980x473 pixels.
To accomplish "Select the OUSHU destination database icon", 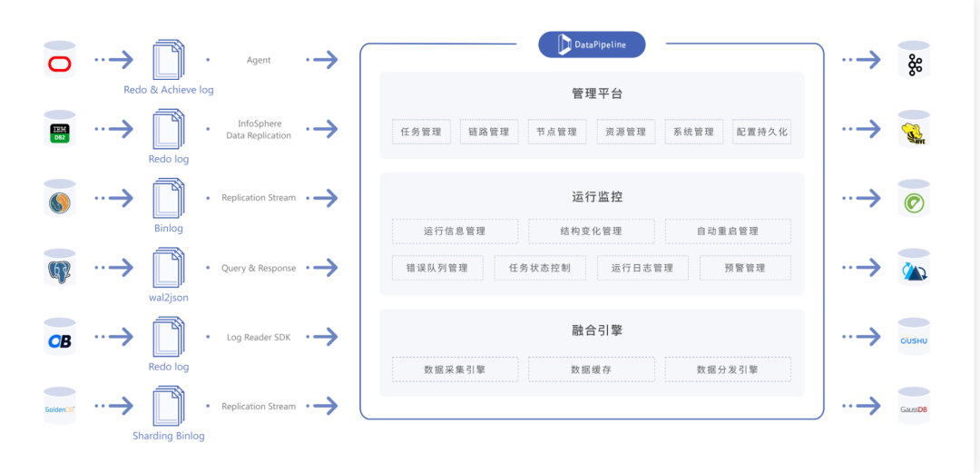I will [914, 337].
